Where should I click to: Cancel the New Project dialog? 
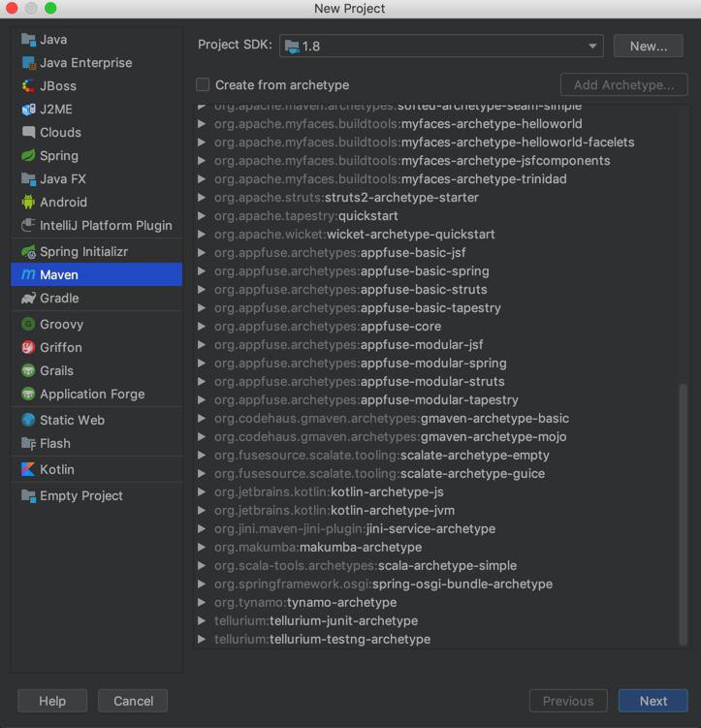pyautogui.click(x=133, y=701)
